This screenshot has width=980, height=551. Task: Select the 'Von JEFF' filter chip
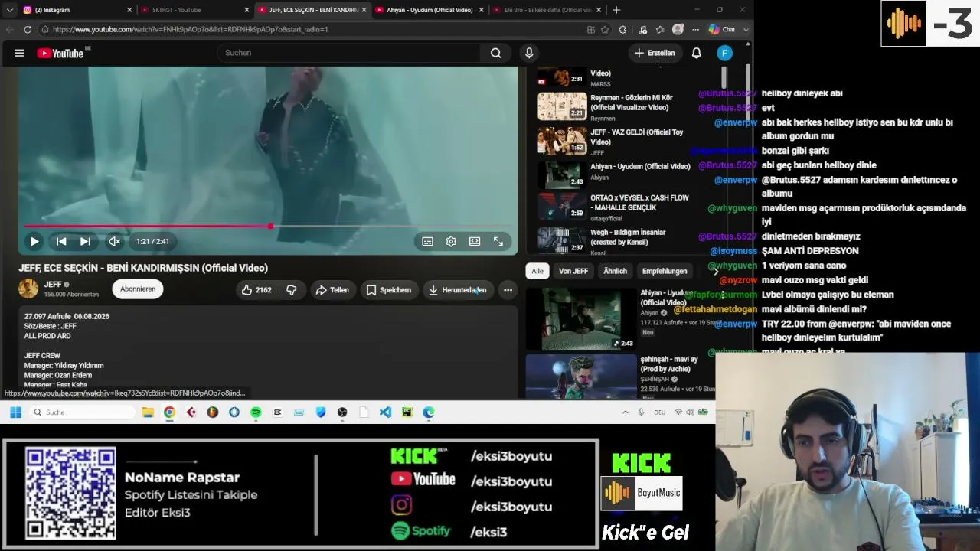573,271
